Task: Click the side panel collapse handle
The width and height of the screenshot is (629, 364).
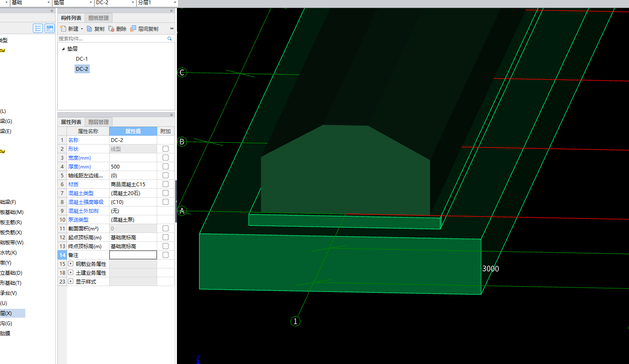Action: click(x=176, y=201)
